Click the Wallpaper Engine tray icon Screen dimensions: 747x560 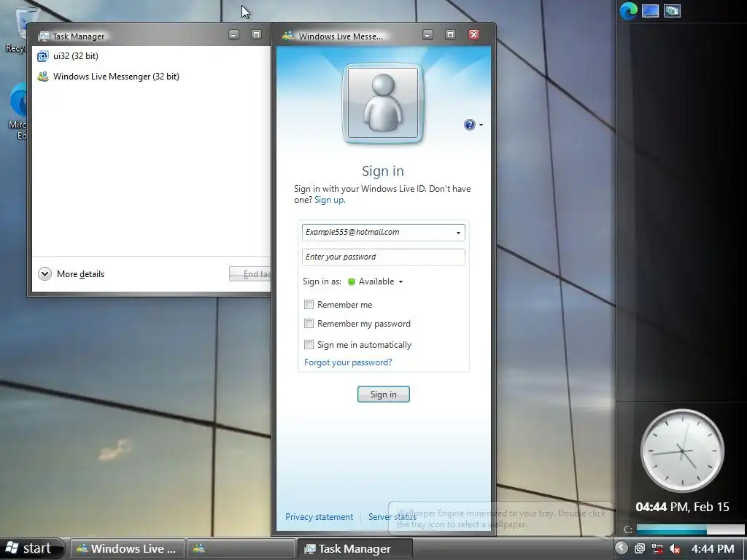pyautogui.click(x=640, y=548)
